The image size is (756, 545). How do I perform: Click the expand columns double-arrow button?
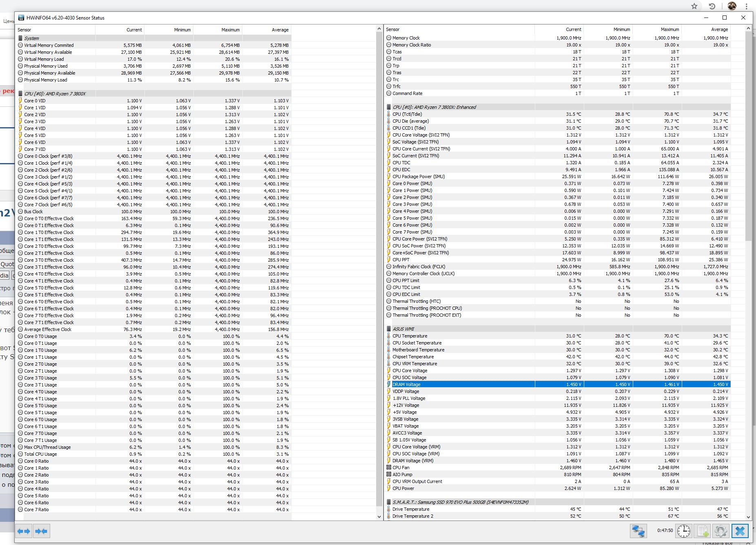24,531
